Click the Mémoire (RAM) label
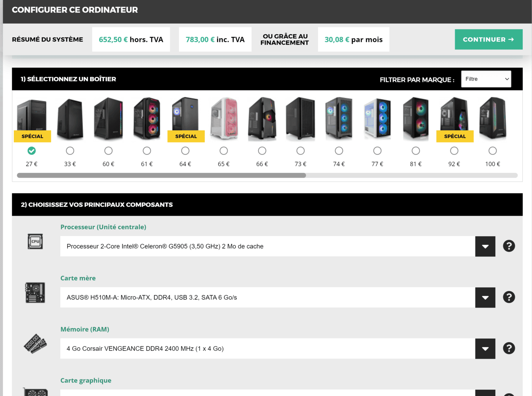This screenshot has height=396, width=532. [85, 329]
